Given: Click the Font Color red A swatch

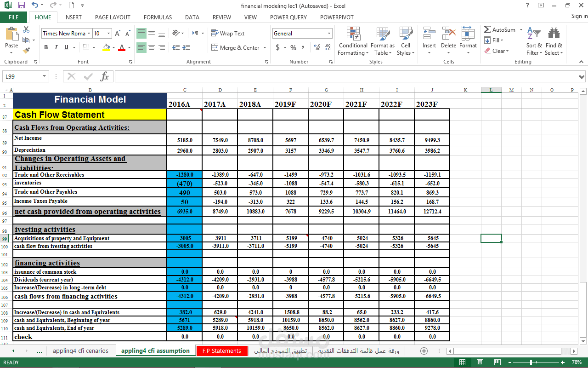Looking at the screenshot, I should click(x=122, y=47).
